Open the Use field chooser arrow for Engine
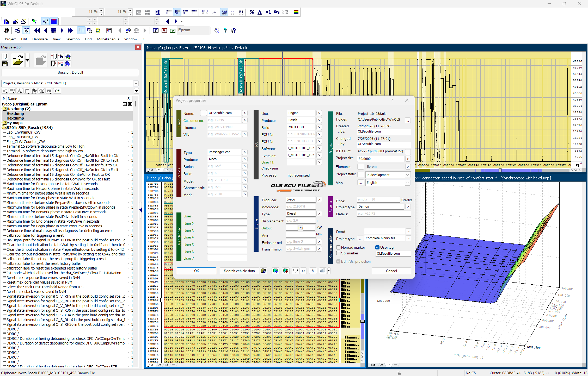Viewport: 588px width, 376px height. [319, 113]
